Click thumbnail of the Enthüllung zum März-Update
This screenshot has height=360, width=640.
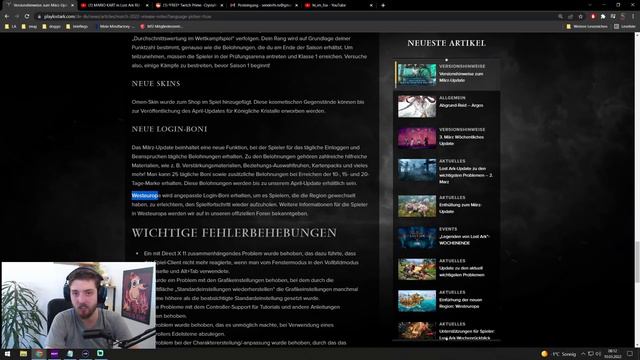[417, 206]
